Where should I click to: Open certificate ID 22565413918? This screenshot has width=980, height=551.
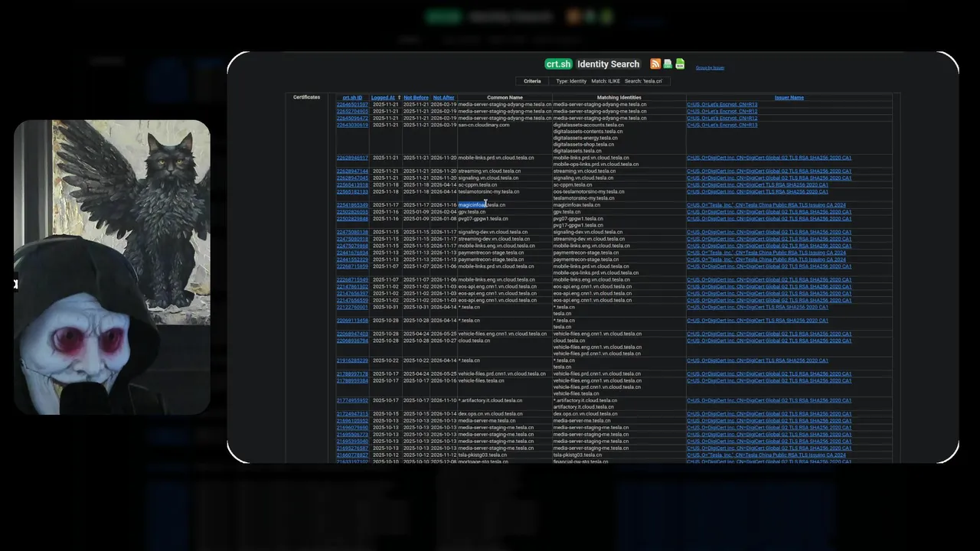352,185
